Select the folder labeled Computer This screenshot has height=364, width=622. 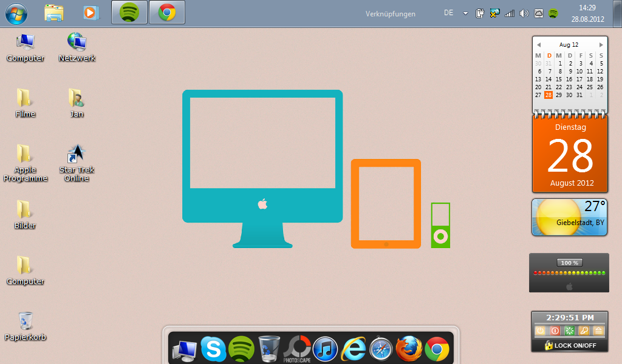[26, 271]
